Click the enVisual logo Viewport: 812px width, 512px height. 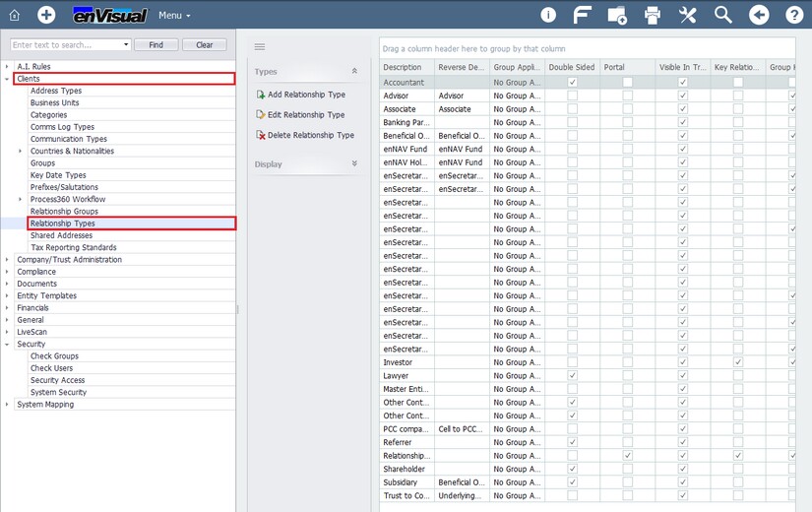[110, 15]
